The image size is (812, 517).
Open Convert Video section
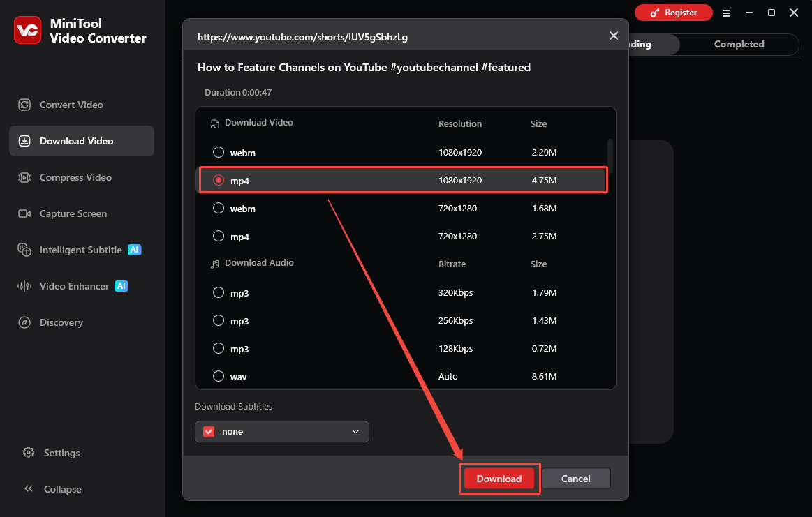[x=82, y=105]
